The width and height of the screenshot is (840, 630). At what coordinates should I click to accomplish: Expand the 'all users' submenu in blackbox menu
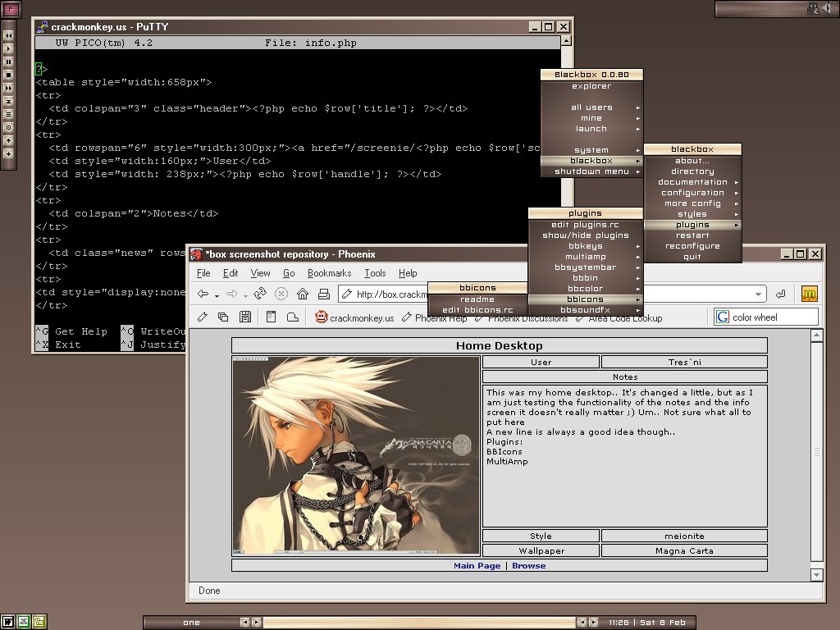[592, 107]
